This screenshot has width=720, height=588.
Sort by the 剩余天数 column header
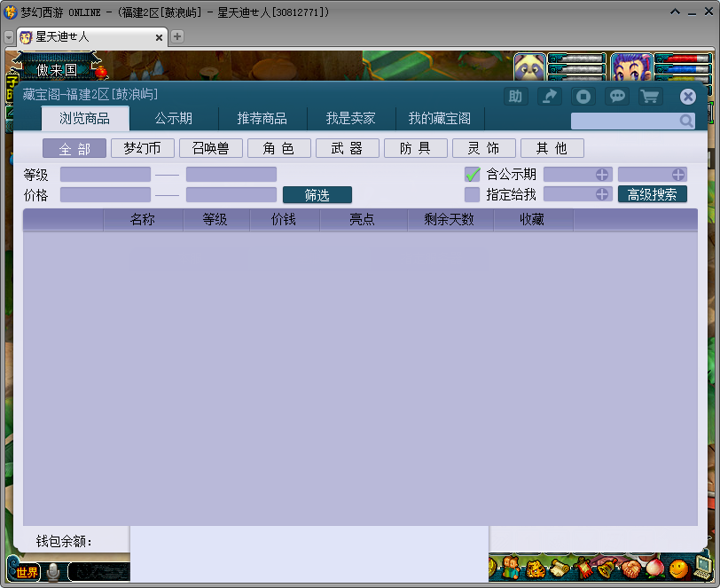(450, 220)
